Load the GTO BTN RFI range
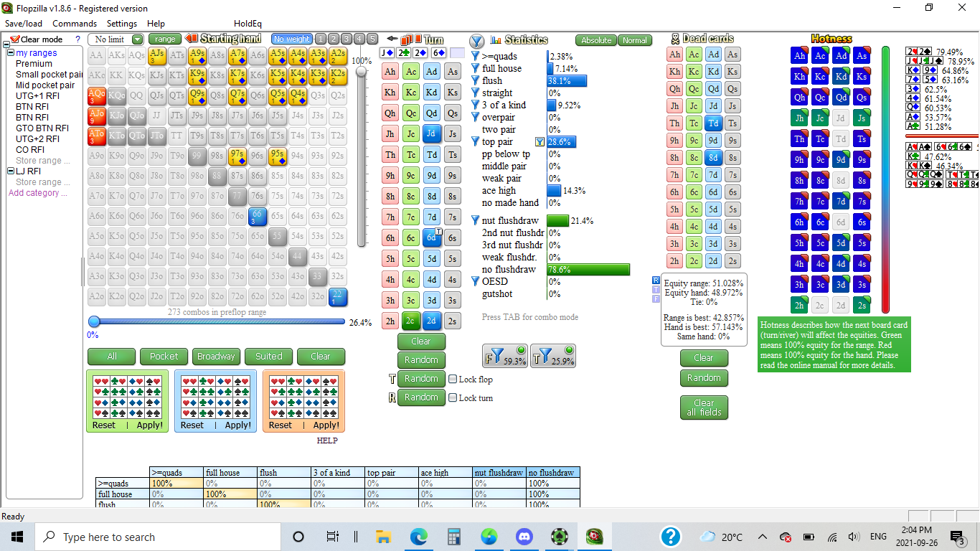980x551 pixels. (x=42, y=128)
